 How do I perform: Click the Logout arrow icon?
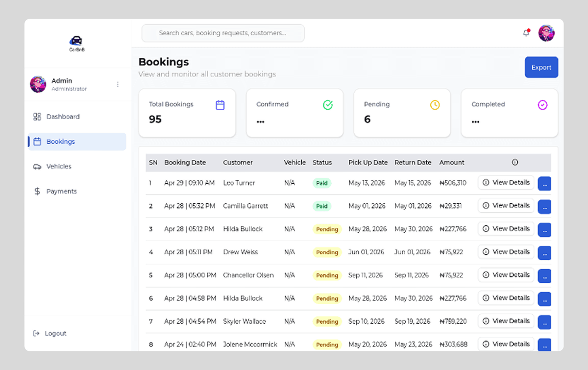(36, 333)
